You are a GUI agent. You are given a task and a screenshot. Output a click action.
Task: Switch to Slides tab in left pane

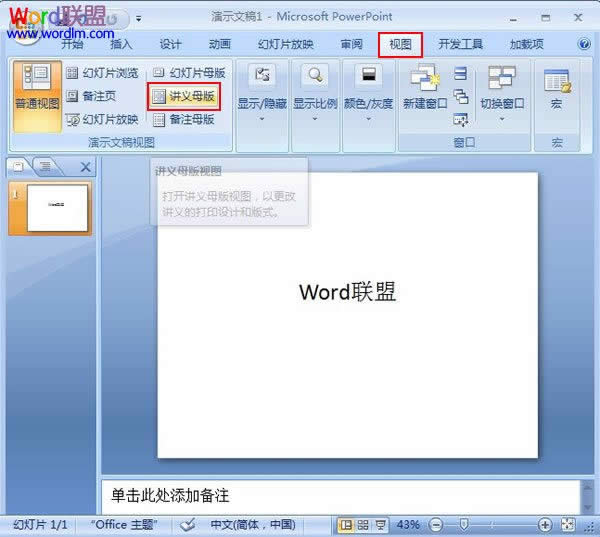click(18, 166)
